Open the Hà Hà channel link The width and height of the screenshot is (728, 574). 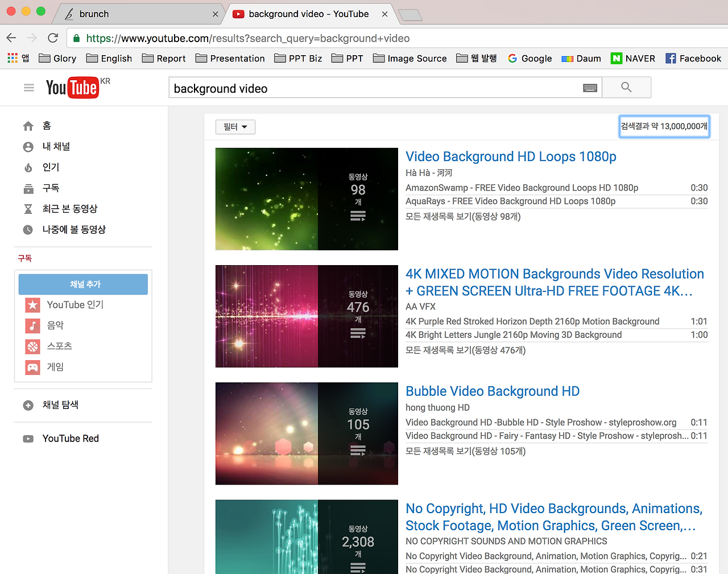(429, 173)
